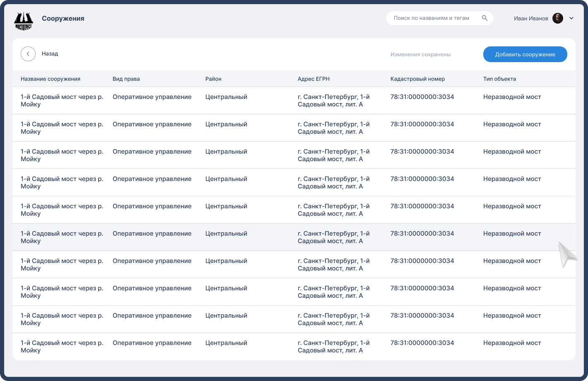Click the Добавить сооружение button
The image size is (588, 381).
click(x=525, y=54)
